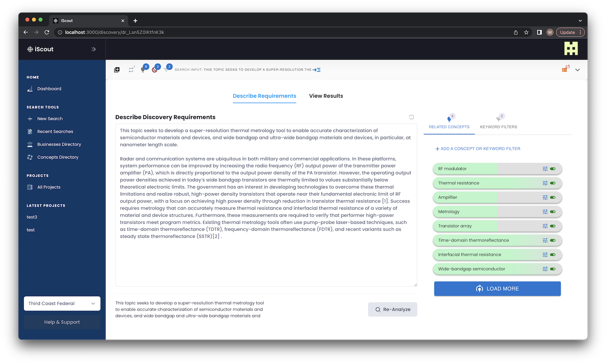
Task: Disable the Thermal resistance concept switch
Action: (x=553, y=183)
